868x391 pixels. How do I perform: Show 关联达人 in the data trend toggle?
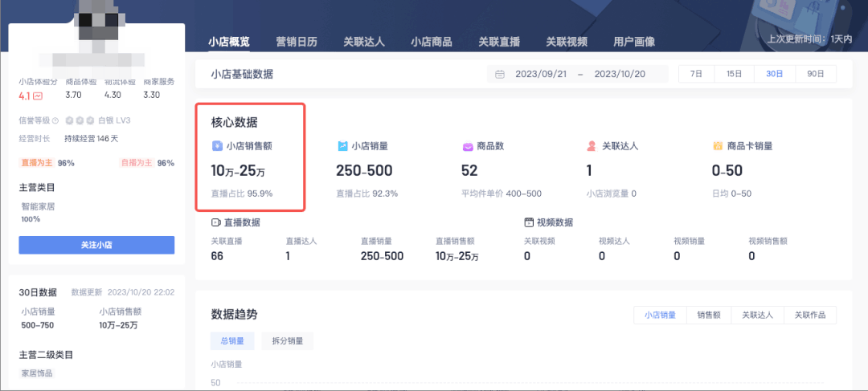tap(757, 316)
